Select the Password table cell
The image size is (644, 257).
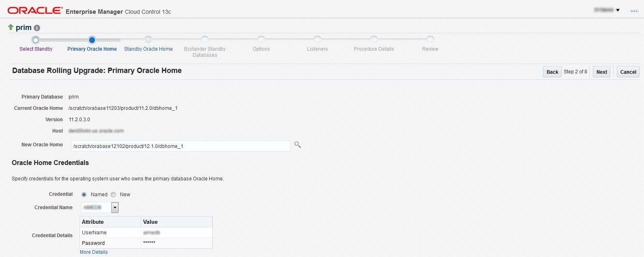[x=110, y=243]
